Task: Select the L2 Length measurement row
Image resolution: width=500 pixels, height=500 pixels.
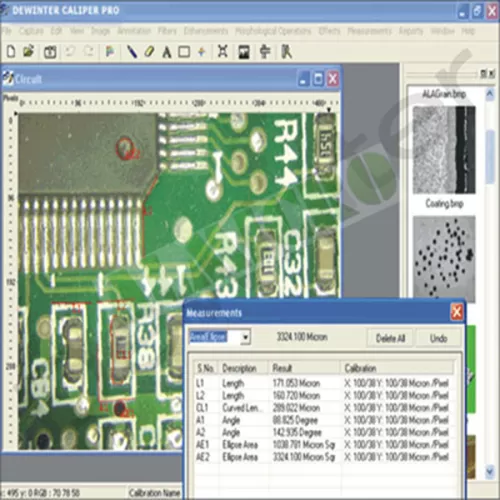Action: click(323, 395)
